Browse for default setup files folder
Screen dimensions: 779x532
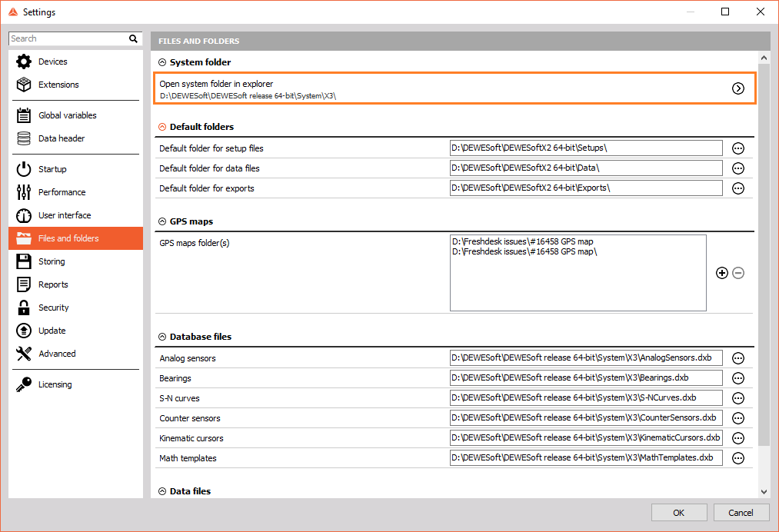pyautogui.click(x=738, y=148)
